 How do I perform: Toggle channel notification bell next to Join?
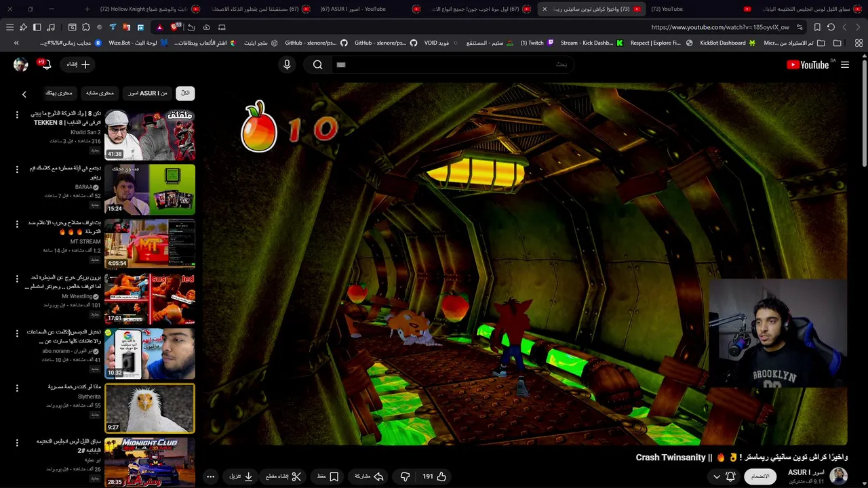(x=730, y=476)
